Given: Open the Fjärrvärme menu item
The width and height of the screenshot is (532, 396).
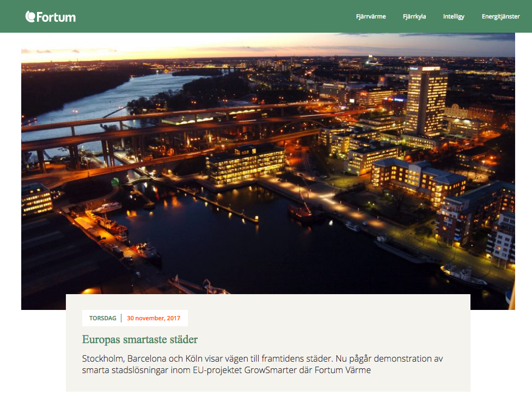Looking at the screenshot, I should click(371, 16).
